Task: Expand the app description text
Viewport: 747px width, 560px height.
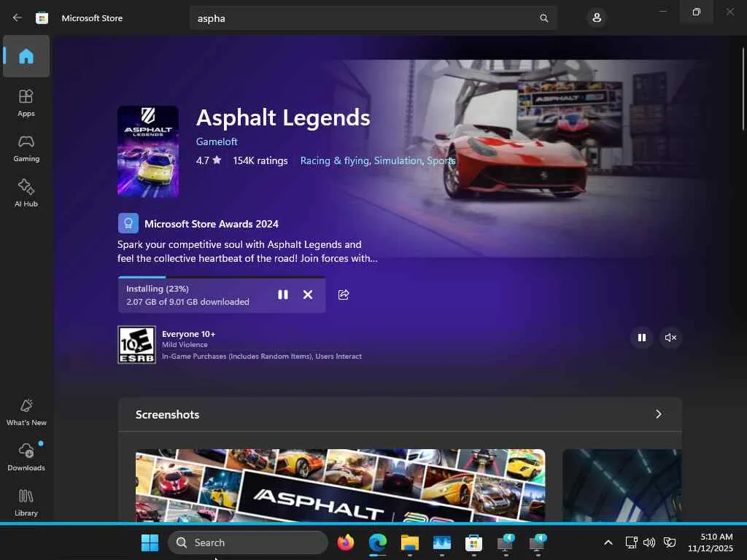Action: 247,252
